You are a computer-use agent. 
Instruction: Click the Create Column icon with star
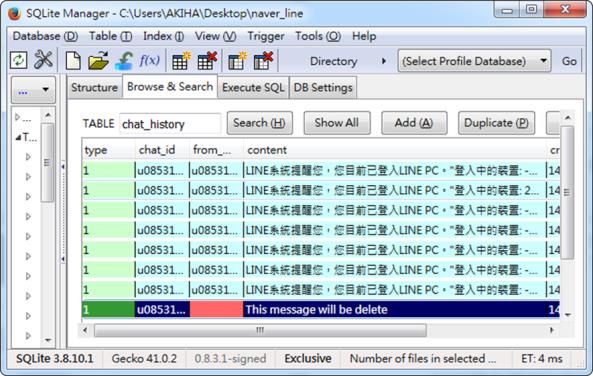click(237, 61)
